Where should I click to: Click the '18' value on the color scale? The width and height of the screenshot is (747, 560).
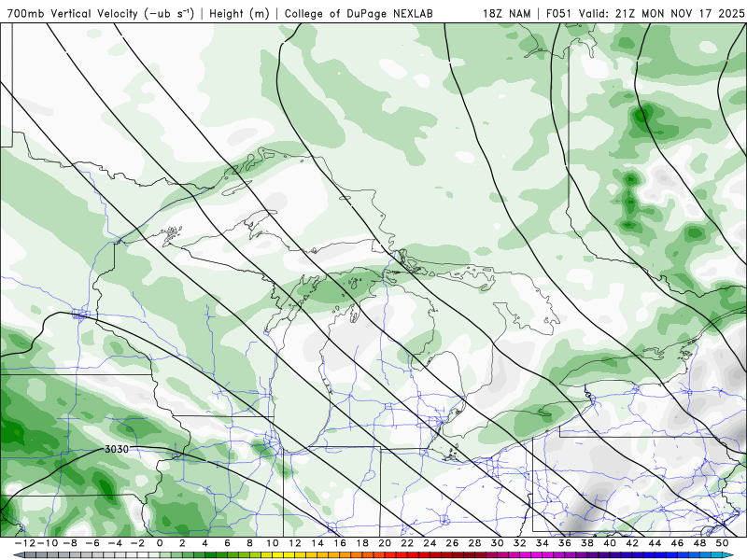[362, 543]
